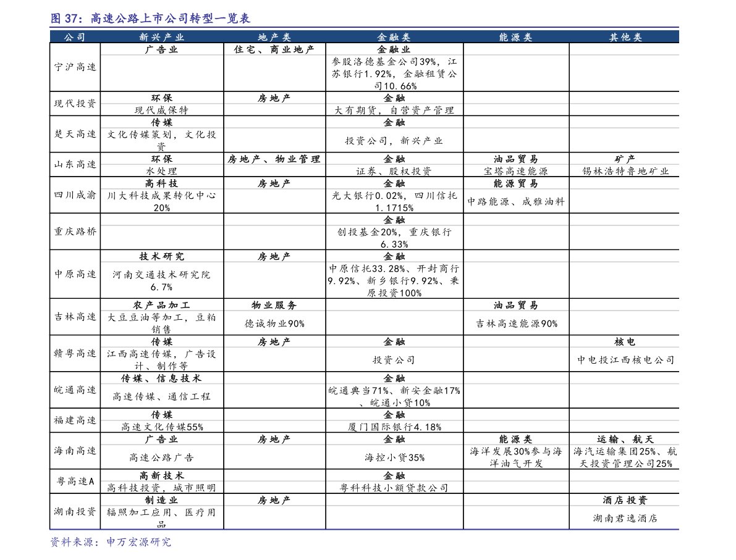
Task: Select the first empty cell under 能源类
Action: pos(515,49)
